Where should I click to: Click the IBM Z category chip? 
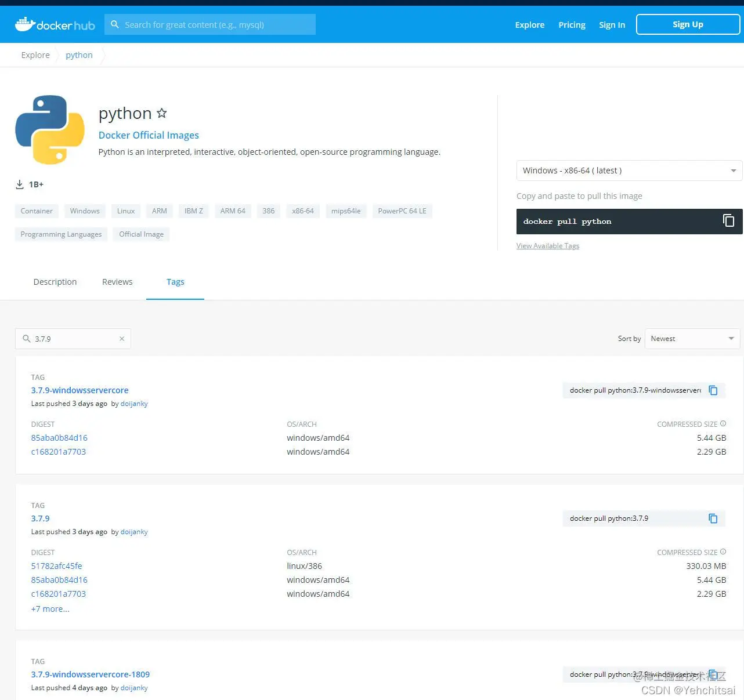tap(194, 211)
